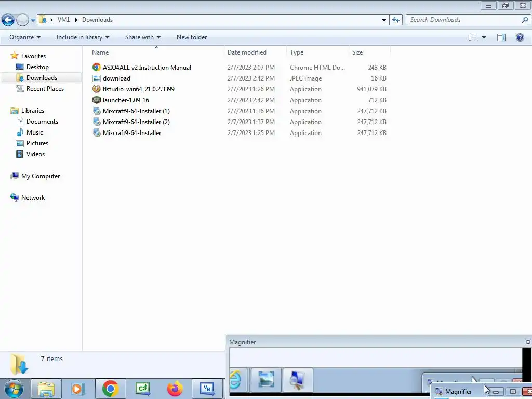Click the Chrome HTML Do... type cell
This screenshot has height=399, width=532.
pyautogui.click(x=317, y=68)
